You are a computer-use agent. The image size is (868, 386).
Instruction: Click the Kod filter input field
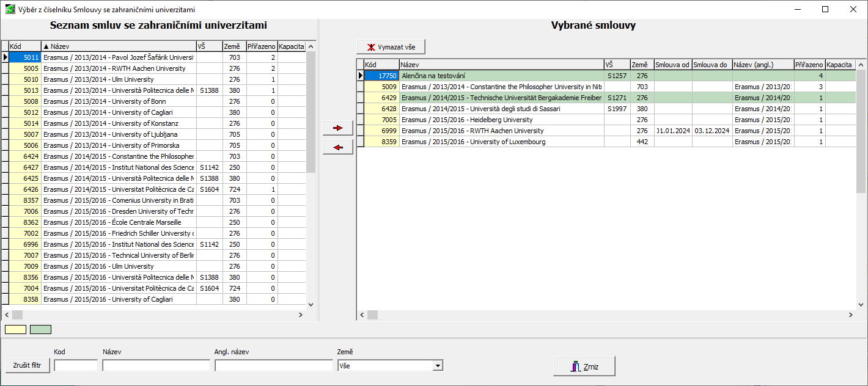[76, 366]
